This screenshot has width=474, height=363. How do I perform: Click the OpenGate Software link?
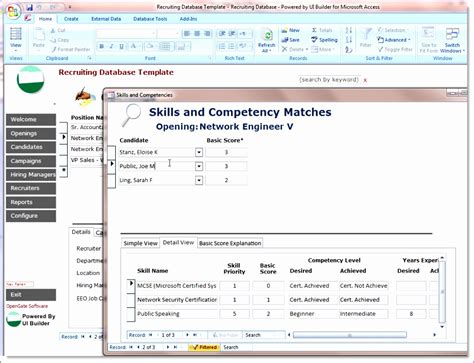pos(27,306)
